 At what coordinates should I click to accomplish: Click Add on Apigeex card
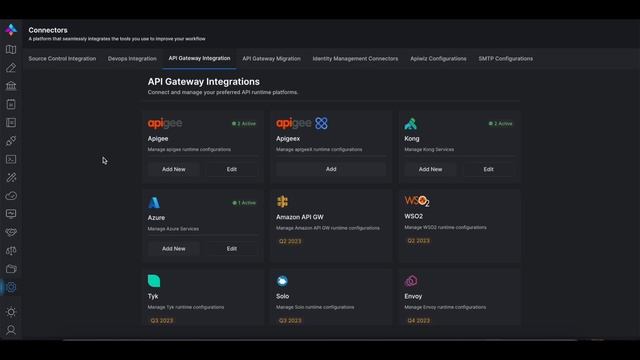tap(331, 169)
